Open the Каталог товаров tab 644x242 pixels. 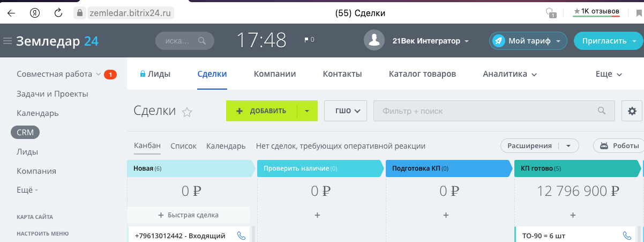click(x=423, y=74)
